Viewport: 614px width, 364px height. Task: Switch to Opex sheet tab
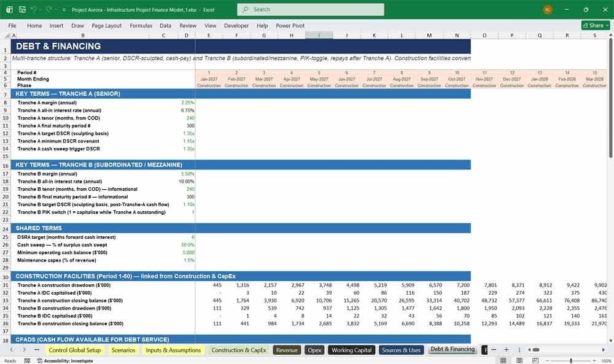[x=314, y=350]
